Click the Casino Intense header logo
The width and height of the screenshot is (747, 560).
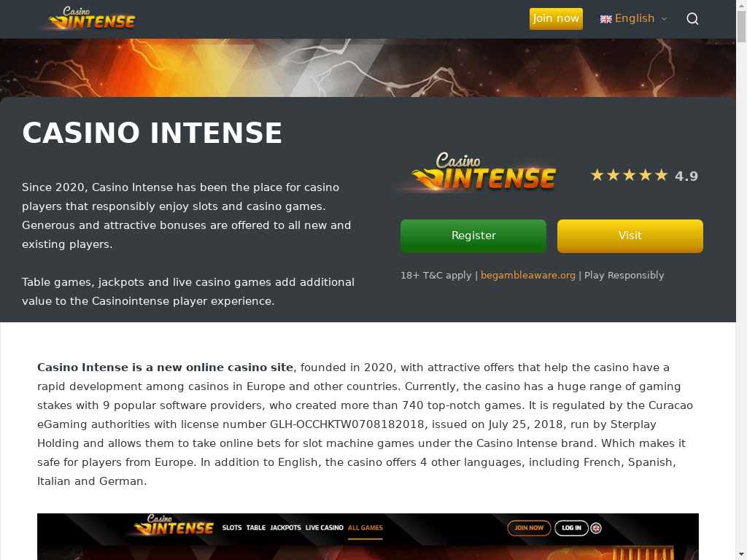coord(91,18)
